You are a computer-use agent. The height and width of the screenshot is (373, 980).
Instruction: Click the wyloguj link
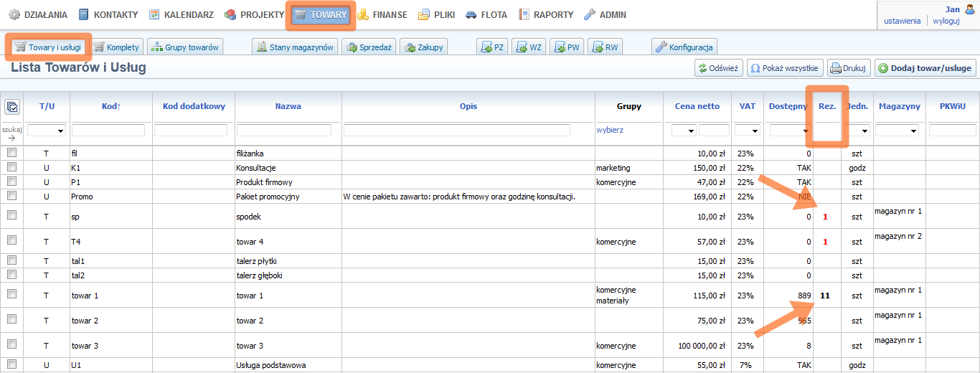pyautogui.click(x=946, y=21)
